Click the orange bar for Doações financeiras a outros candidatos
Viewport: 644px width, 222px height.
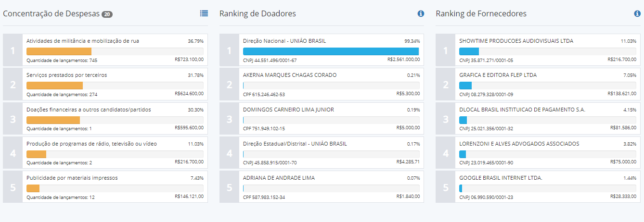53,120
